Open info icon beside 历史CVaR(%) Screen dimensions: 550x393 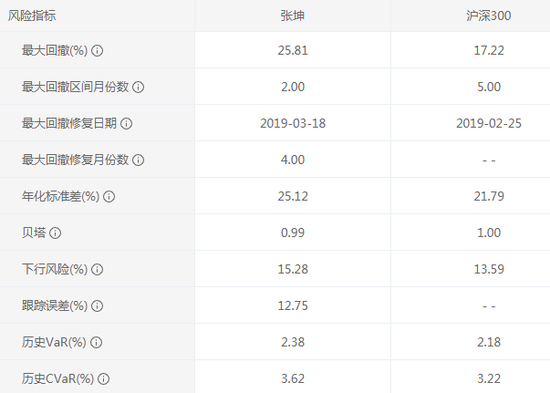103,379
